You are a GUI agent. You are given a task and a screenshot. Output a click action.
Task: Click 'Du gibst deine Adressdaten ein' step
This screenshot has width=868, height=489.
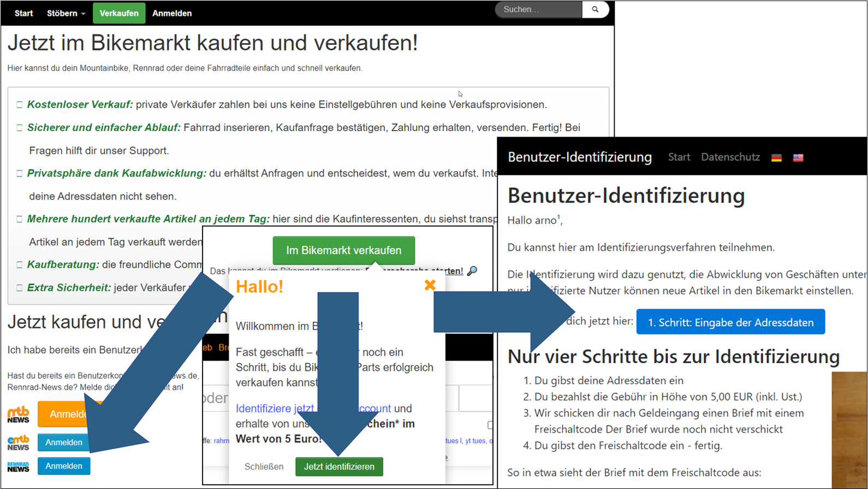(609, 380)
